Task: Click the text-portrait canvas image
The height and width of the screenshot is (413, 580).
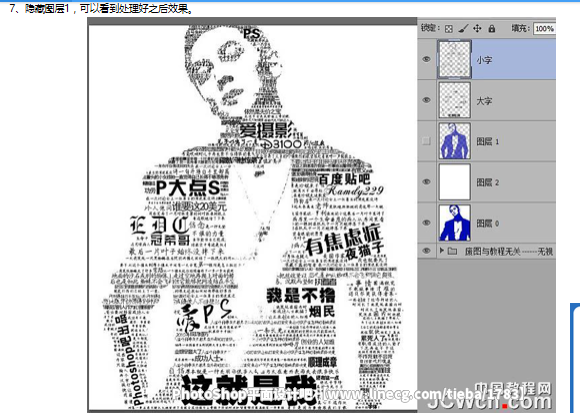Action: [253, 217]
